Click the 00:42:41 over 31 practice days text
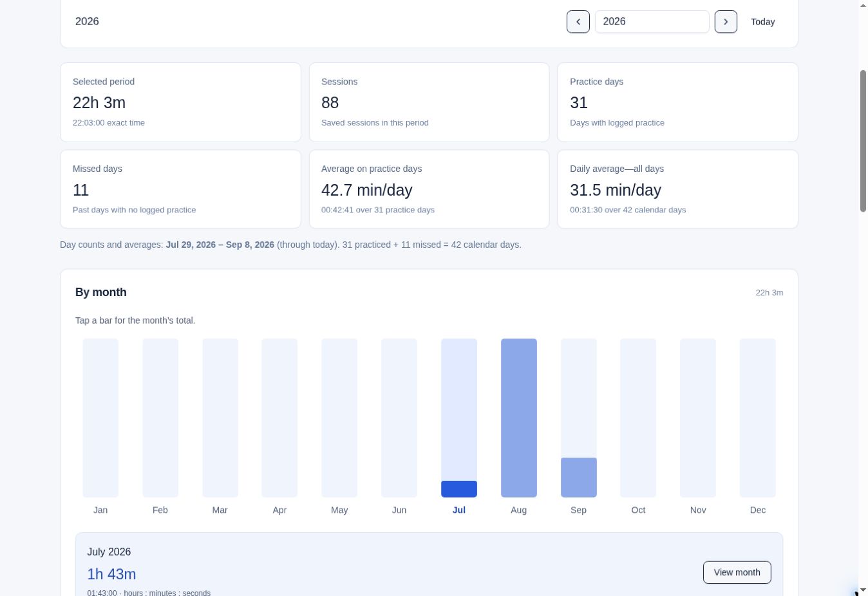868x596 pixels. tap(378, 210)
